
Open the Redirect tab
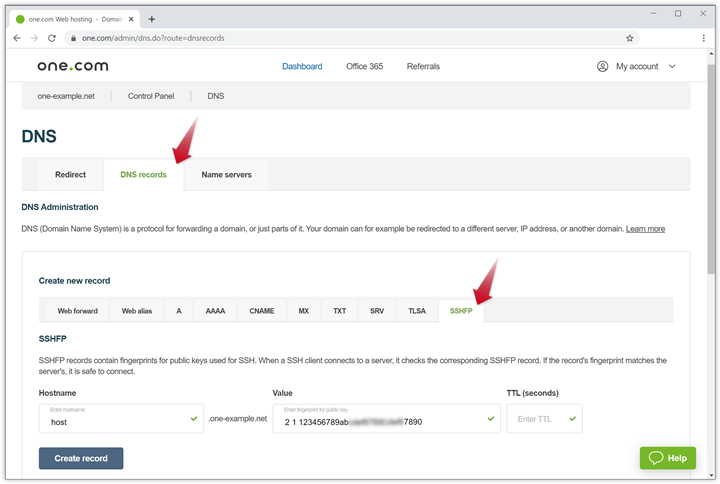(x=70, y=175)
